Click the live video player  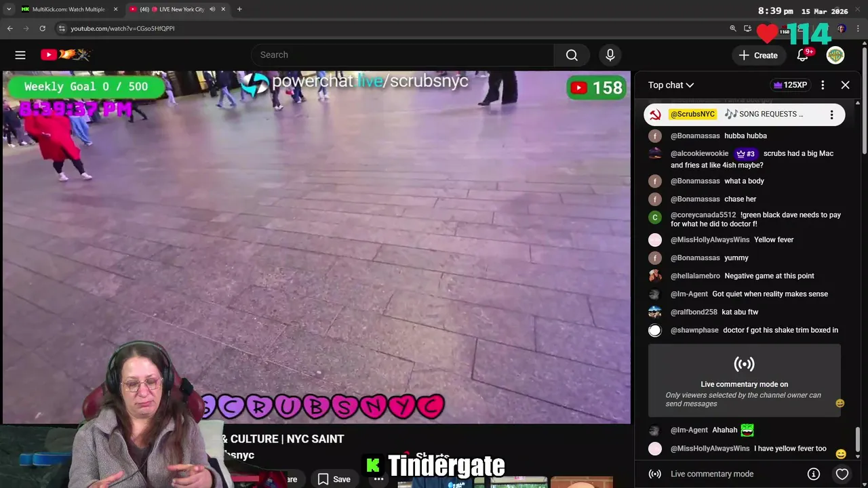pyautogui.click(x=317, y=247)
